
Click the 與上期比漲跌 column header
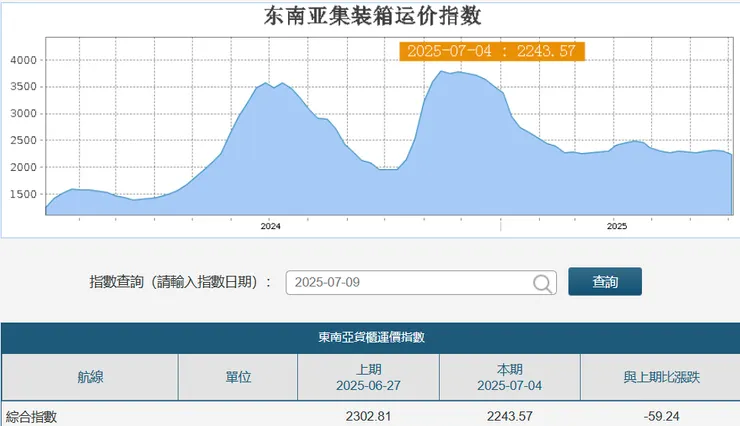[661, 377]
